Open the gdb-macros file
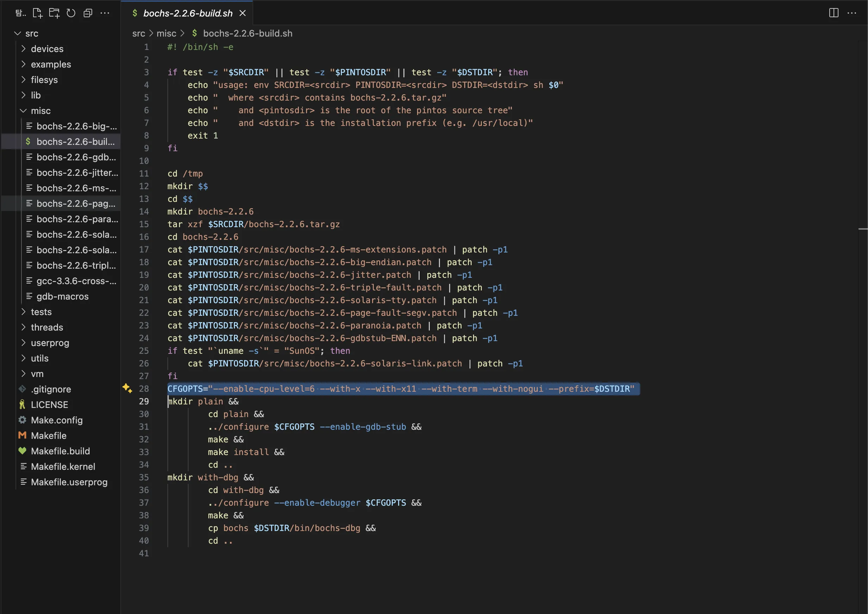Viewport: 868px width, 614px height. click(62, 296)
